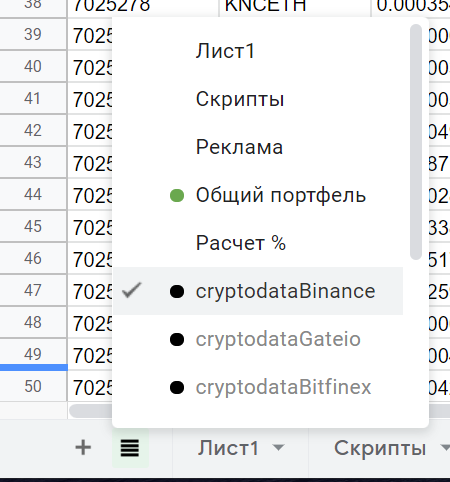Open the Скрипты tab dropdown arrow
This screenshot has height=482, width=450.
pyautogui.click(x=445, y=448)
